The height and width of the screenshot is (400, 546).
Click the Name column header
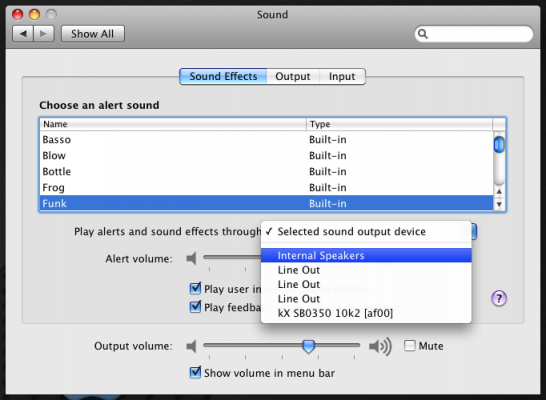pos(173,124)
